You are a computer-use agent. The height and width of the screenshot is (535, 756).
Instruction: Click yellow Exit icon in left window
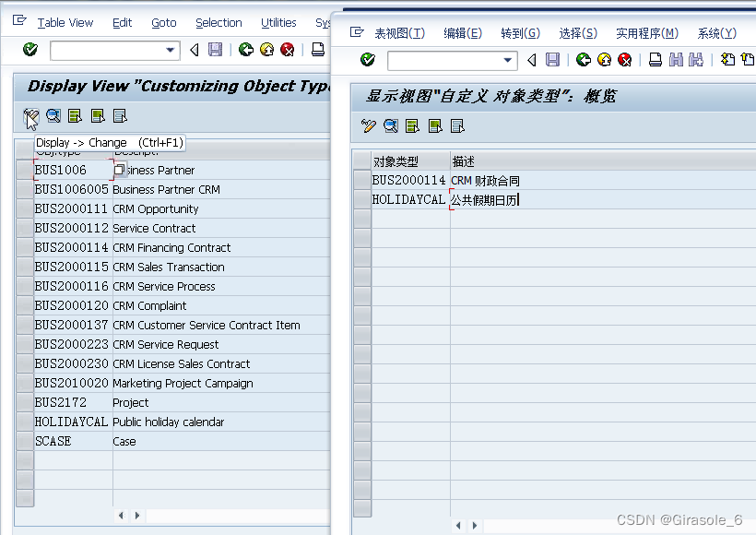266,49
